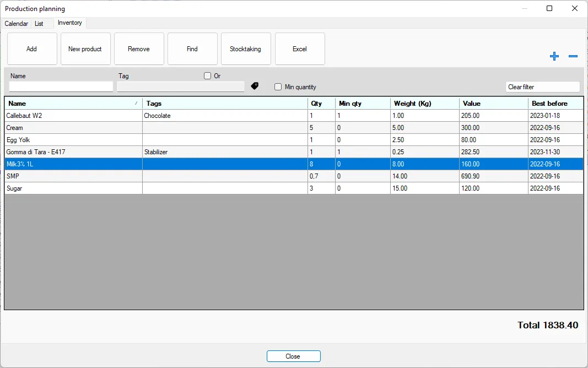Image resolution: width=588 pixels, height=368 pixels.
Task: Click the 2023-01-18 best before cell
Action: [x=555, y=116]
